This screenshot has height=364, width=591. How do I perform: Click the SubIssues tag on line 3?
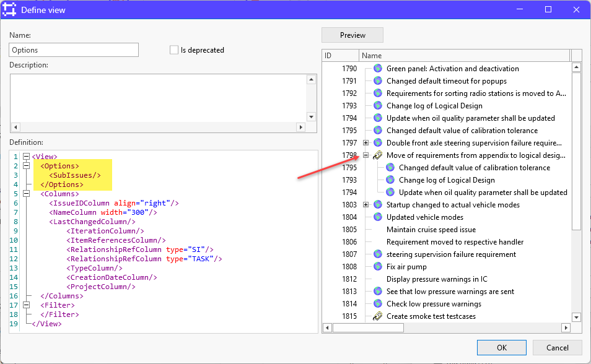click(75, 175)
